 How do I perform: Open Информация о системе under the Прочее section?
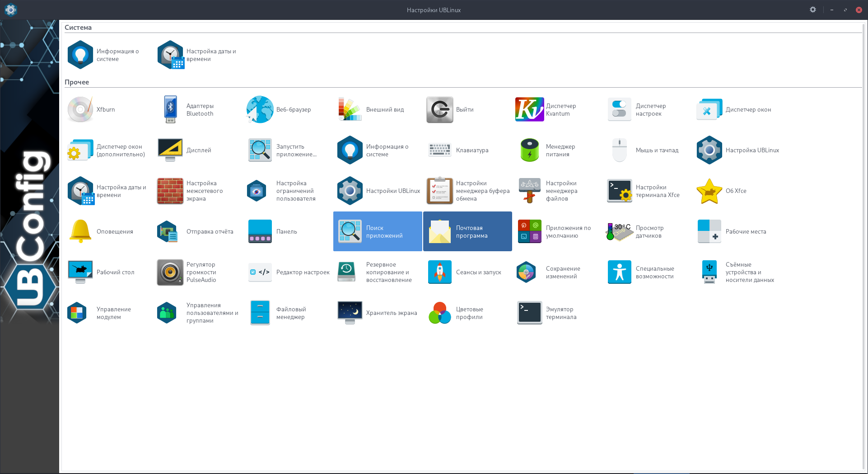click(377, 150)
